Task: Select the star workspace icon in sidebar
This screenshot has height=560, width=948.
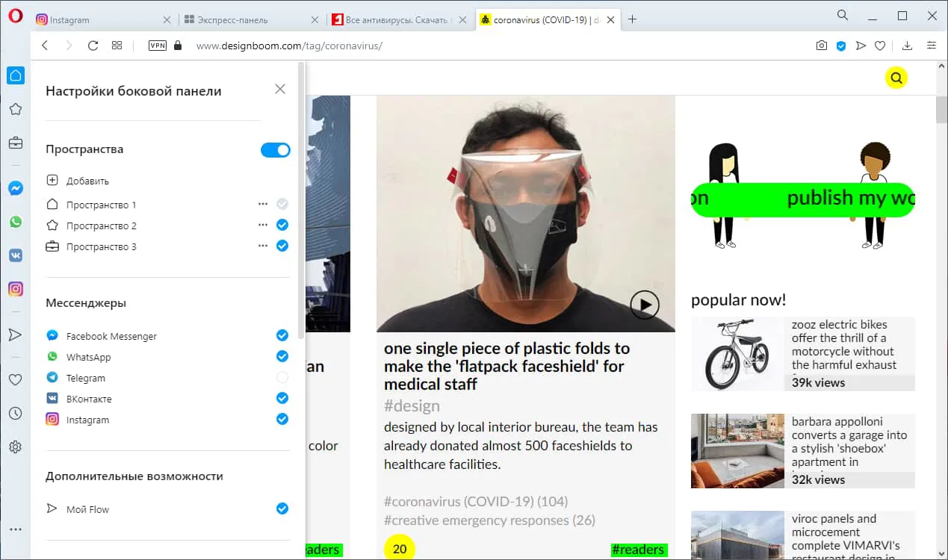Action: pyautogui.click(x=16, y=109)
